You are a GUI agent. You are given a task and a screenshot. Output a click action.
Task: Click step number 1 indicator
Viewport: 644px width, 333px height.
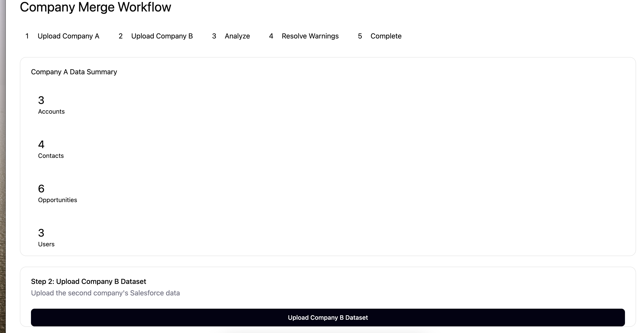click(x=27, y=36)
